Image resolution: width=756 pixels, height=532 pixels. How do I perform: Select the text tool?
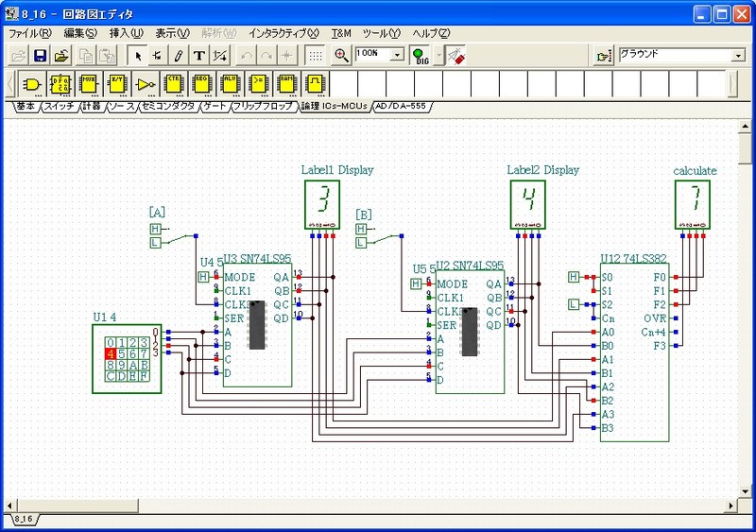(x=199, y=56)
